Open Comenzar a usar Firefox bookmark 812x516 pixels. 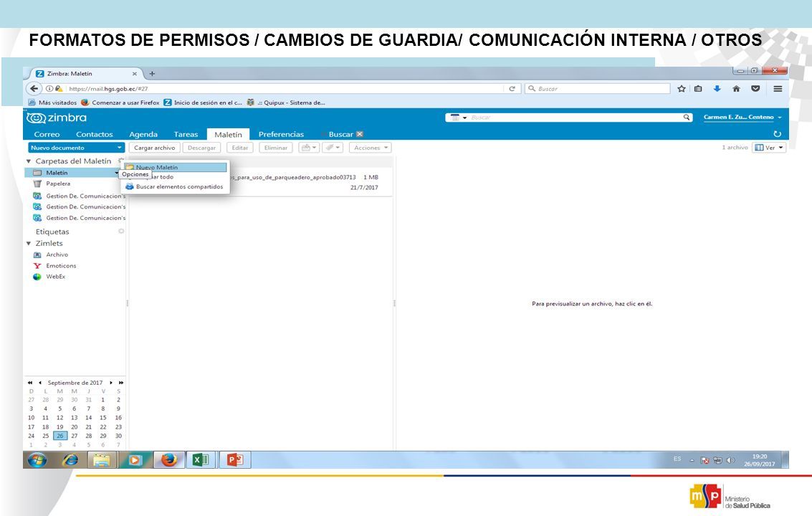tap(120, 102)
